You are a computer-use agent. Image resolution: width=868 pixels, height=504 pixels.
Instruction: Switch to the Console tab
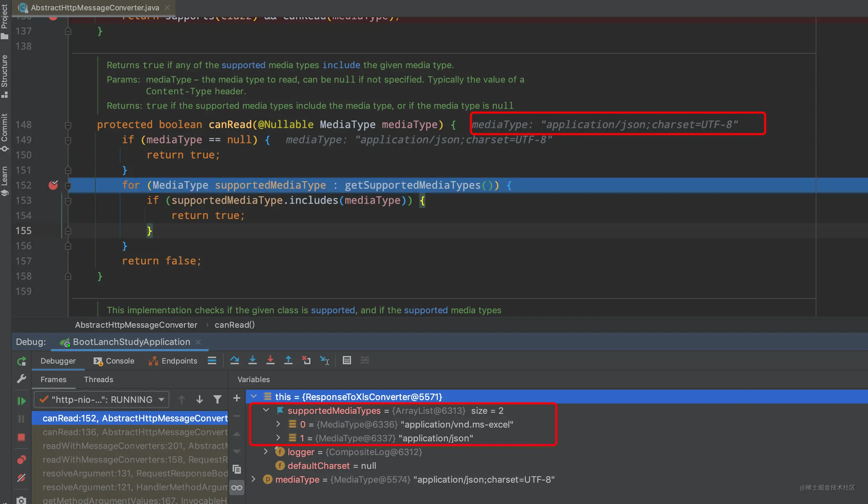(114, 361)
